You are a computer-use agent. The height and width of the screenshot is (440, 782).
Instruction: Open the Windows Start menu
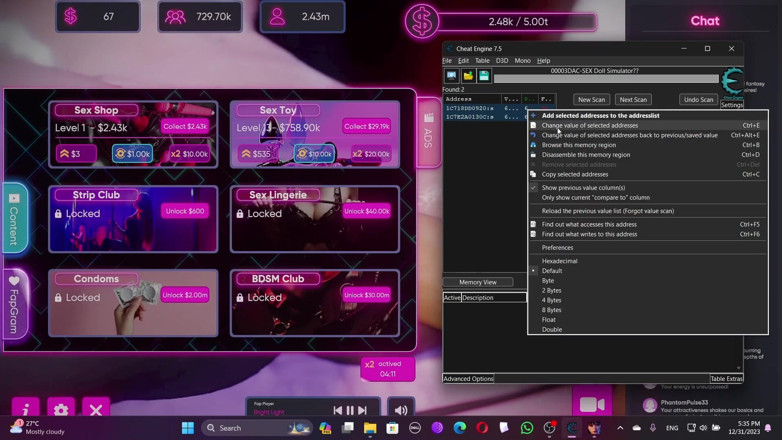188,428
